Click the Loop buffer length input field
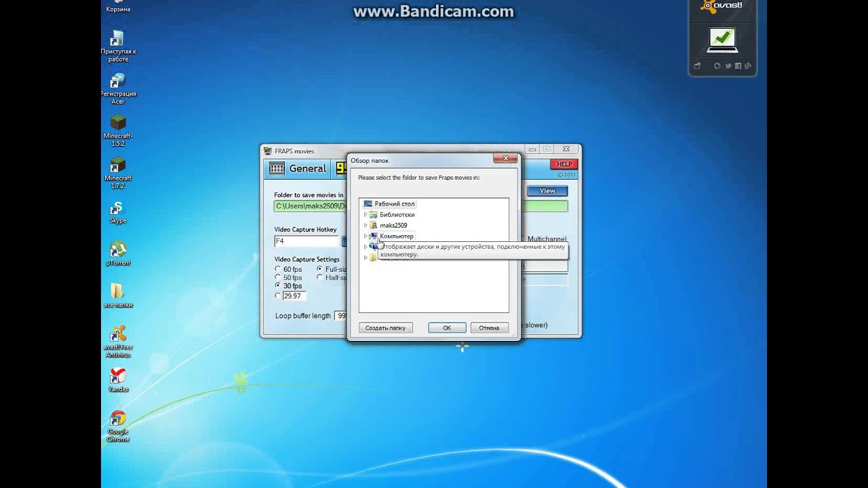Screen dimensions: 868x488 [x=341, y=316]
